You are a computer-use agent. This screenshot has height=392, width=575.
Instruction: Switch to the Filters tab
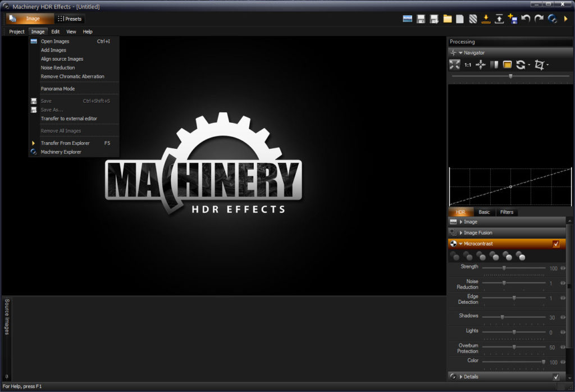tap(507, 212)
